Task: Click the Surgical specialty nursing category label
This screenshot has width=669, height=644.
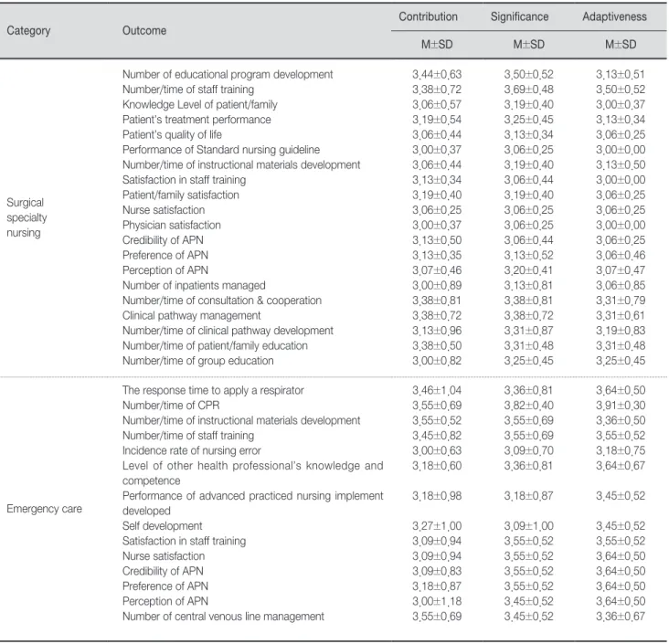Action: click(27, 217)
